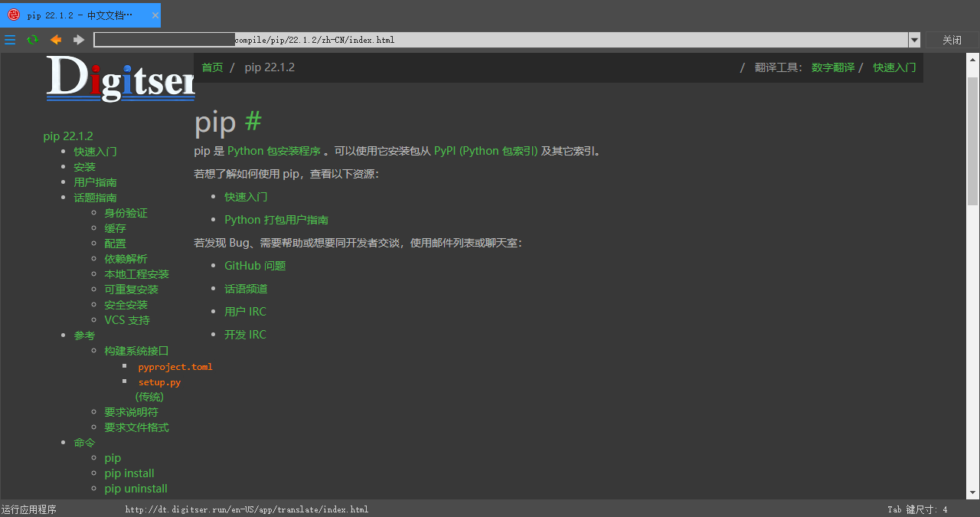Image resolution: width=980 pixels, height=517 pixels.
Task: Go back using the yellow back arrow icon
Action: [54, 39]
